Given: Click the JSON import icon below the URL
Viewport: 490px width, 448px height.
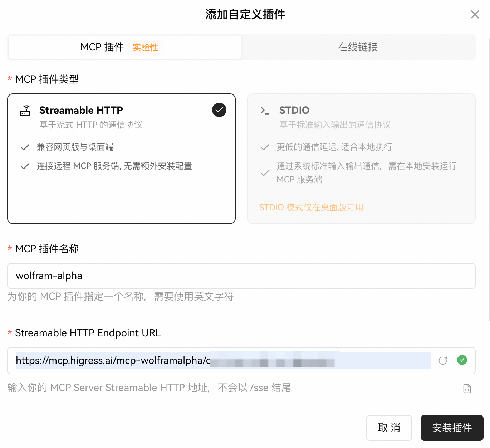Looking at the screenshot, I should click(467, 389).
